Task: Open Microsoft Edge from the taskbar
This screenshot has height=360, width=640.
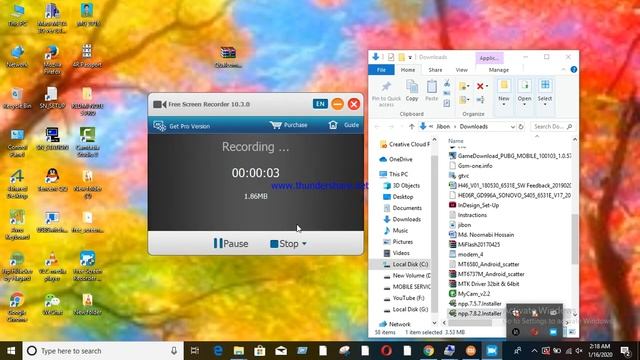Action: [x=218, y=351]
